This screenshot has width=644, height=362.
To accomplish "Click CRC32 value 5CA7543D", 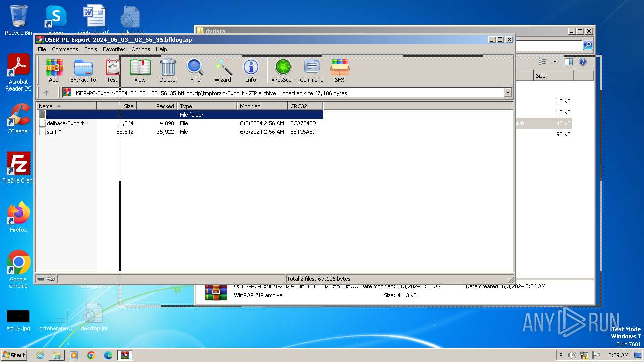I will [x=303, y=123].
